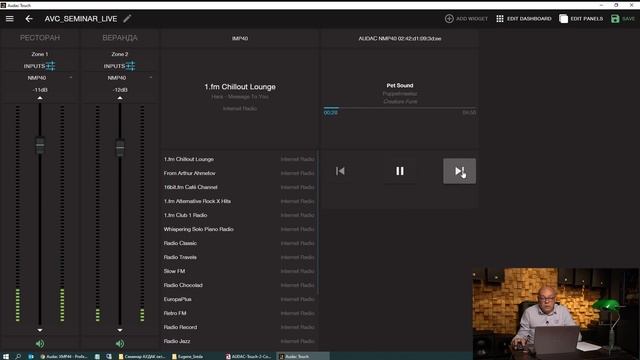Open Zone 1 inputs mixer icon
This screenshot has height=360, width=640.
tap(50, 66)
